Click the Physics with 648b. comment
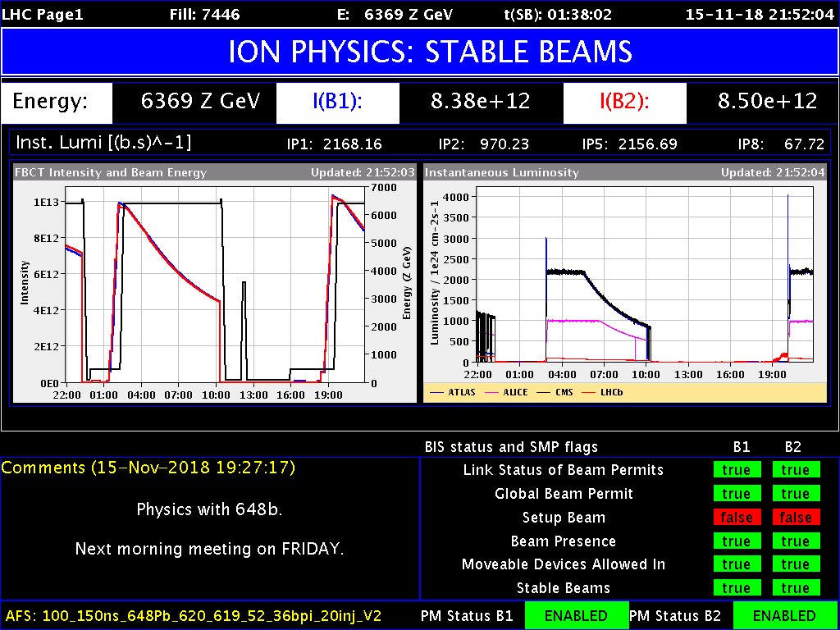Image resolution: width=840 pixels, height=630 pixels. tap(209, 509)
